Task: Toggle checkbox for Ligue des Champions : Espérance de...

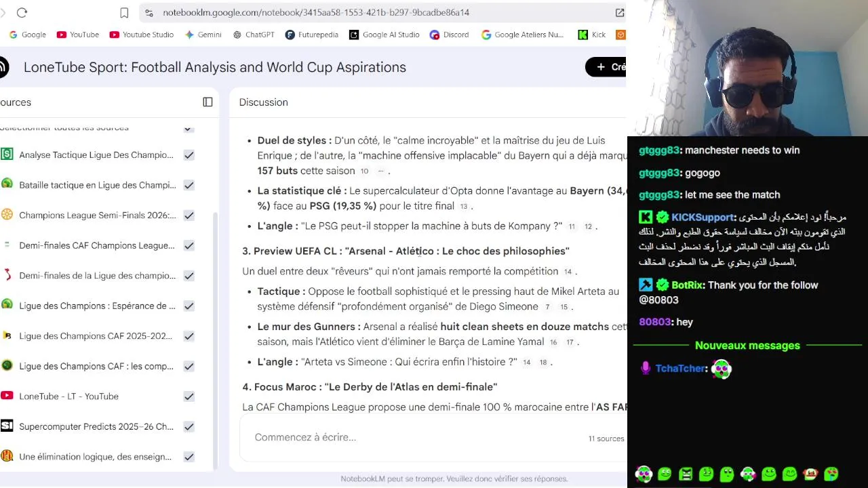Action: pos(189,306)
